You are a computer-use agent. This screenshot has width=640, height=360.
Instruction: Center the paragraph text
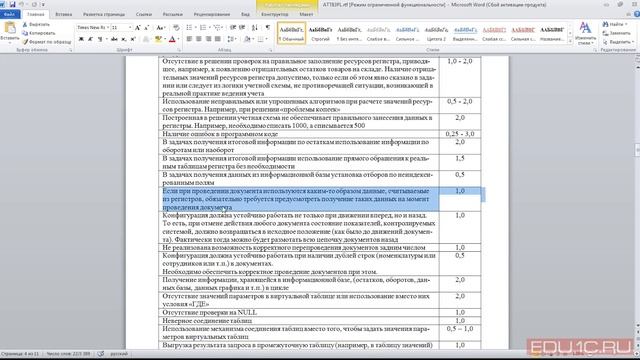(x=199, y=39)
